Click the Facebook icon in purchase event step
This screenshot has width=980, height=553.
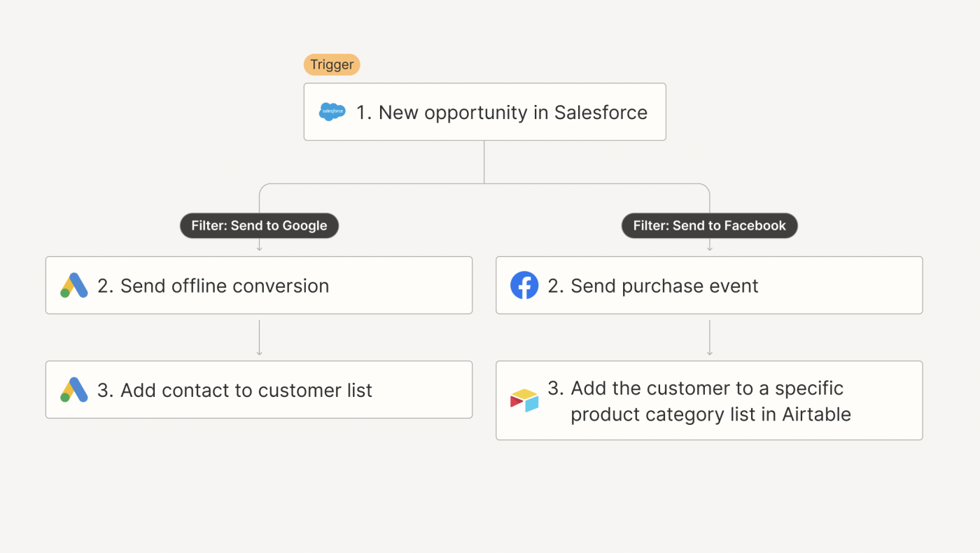click(x=524, y=286)
